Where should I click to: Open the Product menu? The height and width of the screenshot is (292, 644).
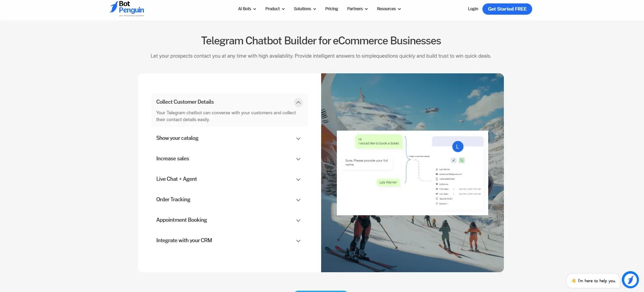click(x=275, y=9)
